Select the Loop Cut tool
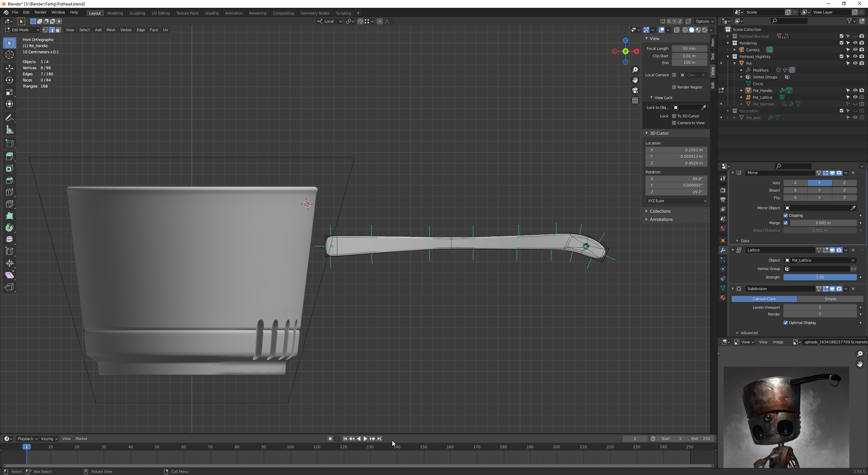This screenshot has width=868, height=475. pos(9,192)
